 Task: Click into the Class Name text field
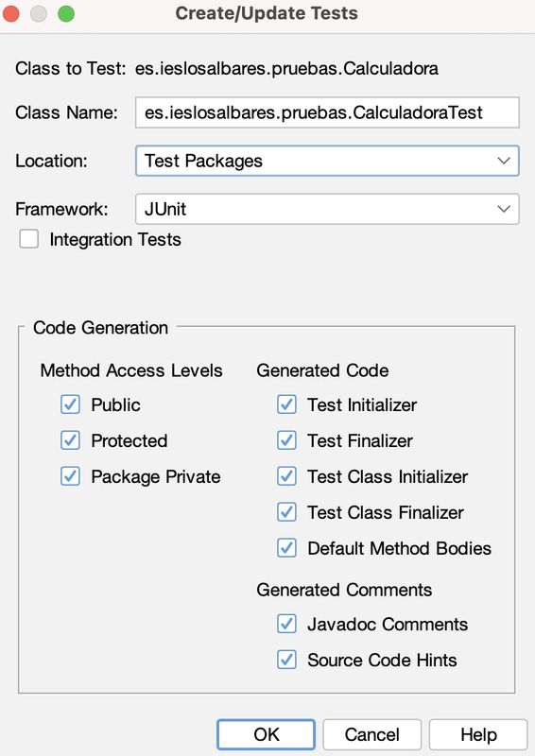coord(327,112)
